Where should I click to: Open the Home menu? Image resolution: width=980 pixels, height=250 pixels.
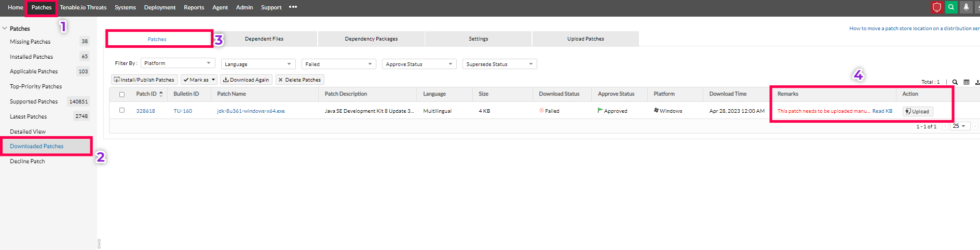[x=15, y=7]
